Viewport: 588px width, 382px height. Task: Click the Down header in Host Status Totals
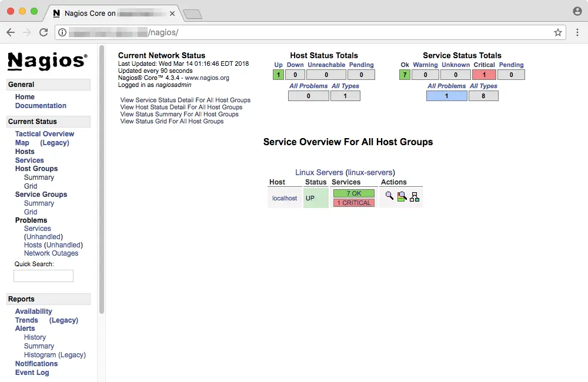[295, 65]
